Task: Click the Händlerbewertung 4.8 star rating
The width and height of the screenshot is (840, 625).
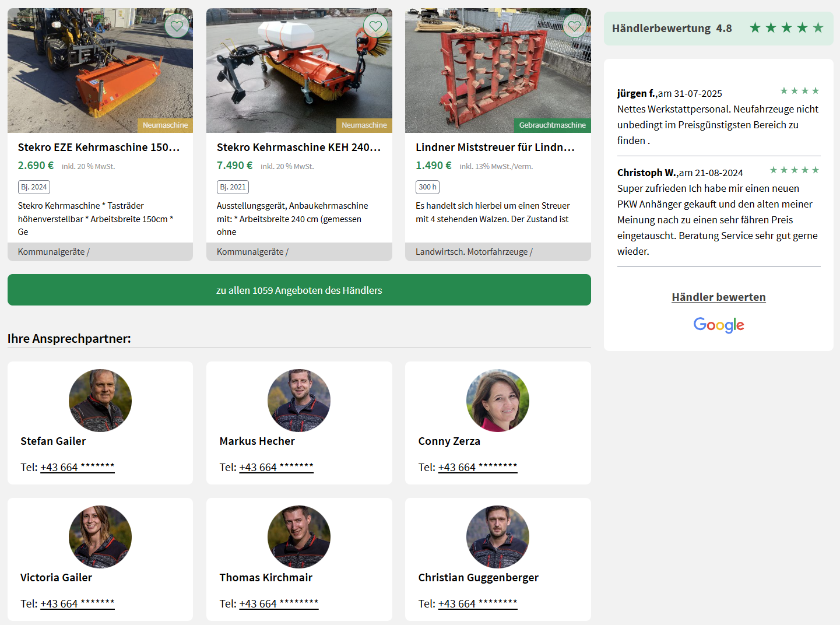Action: [786, 28]
